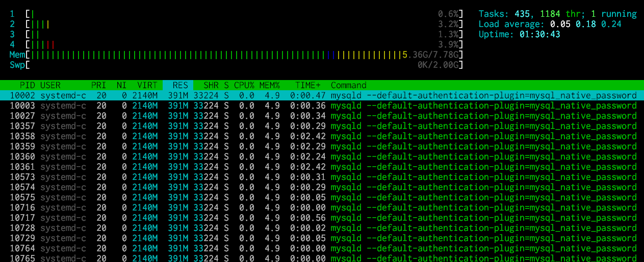Sort processes by CPU% column header
Viewport: 644px width, 262px height.
click(244, 85)
